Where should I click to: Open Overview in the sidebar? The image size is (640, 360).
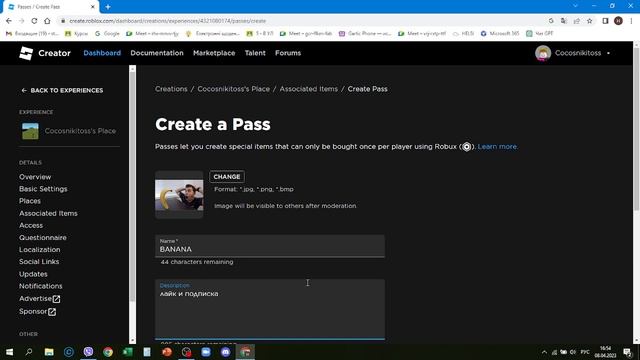(x=35, y=177)
